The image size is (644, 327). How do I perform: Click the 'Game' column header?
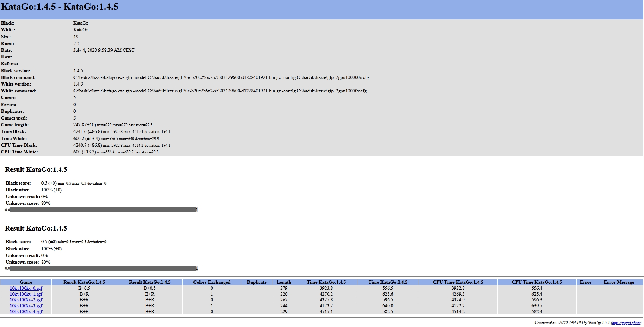[26, 282]
